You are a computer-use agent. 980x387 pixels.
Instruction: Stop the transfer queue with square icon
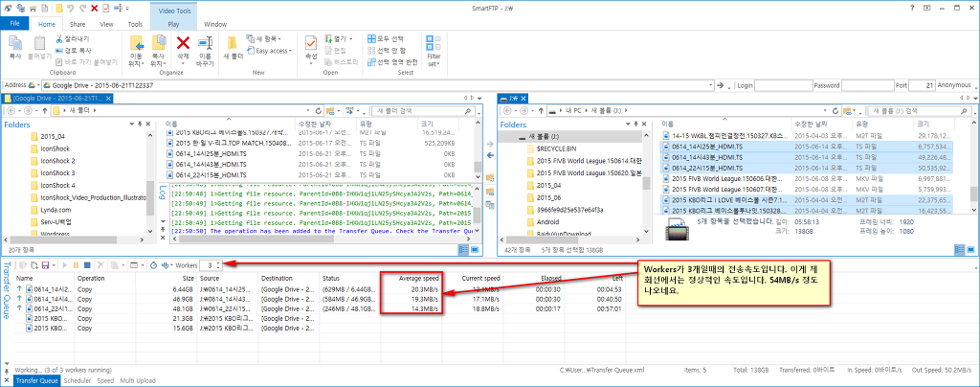tap(87, 264)
